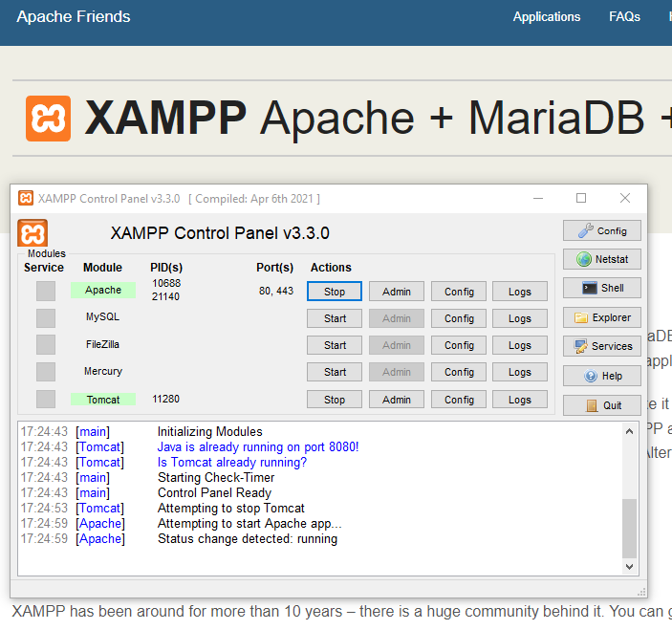Toggle the MySQL service checkbox
This screenshot has width=672, height=630.
(46, 317)
